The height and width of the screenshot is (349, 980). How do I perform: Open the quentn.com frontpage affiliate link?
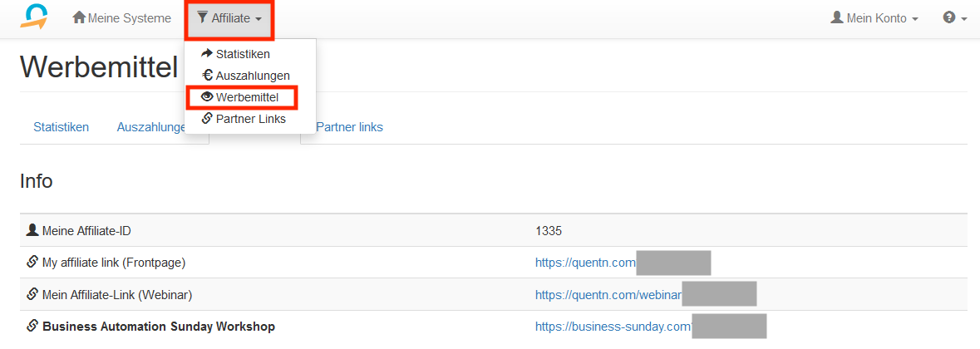(x=585, y=263)
